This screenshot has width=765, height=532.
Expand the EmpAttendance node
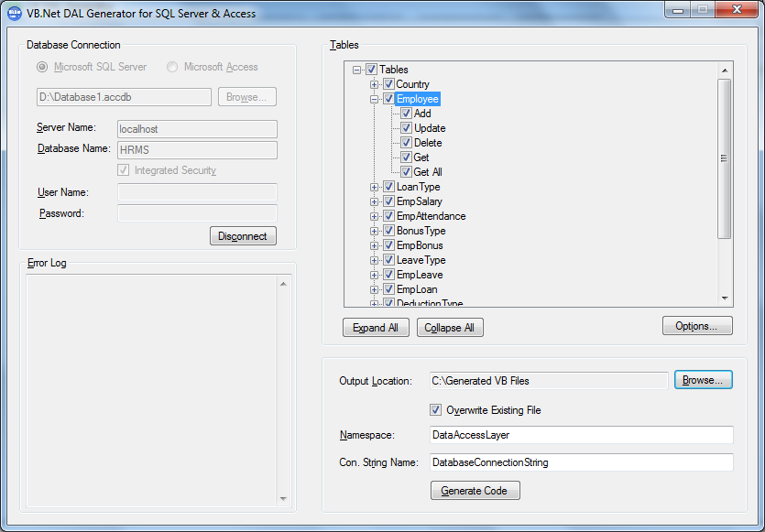[374, 215]
